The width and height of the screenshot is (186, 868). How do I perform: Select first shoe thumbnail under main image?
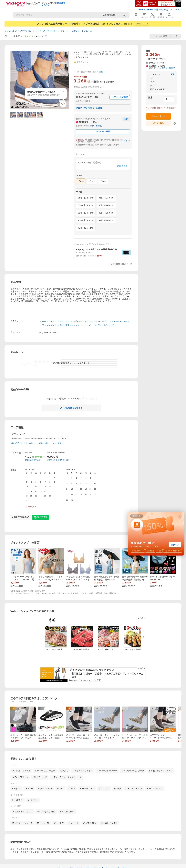[13, 115]
